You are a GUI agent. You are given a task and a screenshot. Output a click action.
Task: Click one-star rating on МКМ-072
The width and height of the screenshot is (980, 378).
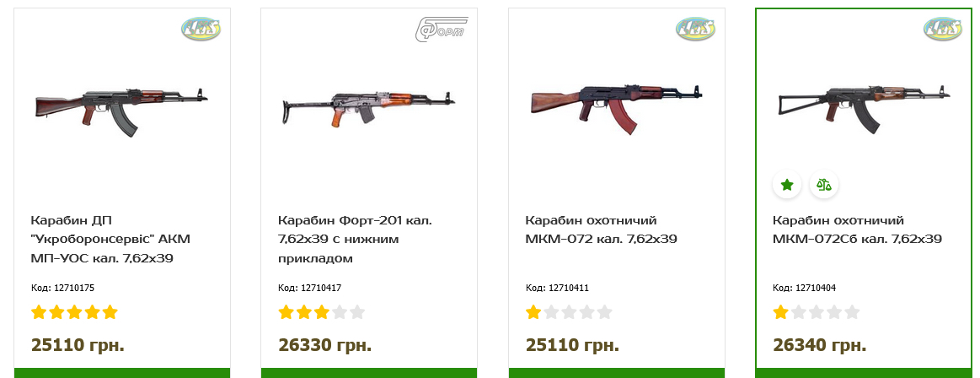(569, 312)
